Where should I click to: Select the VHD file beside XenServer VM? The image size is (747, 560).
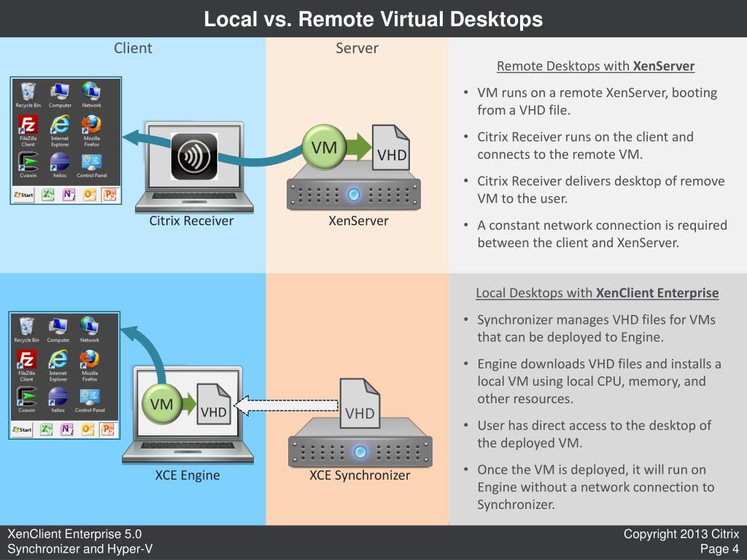(x=391, y=147)
